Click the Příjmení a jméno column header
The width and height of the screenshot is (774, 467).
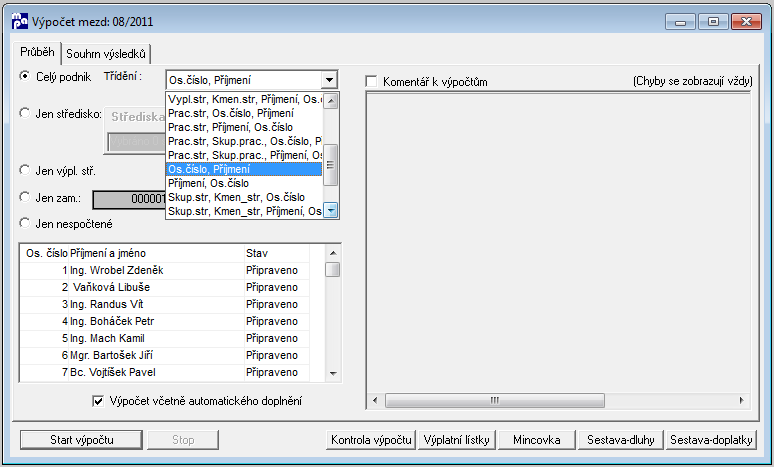tap(156, 253)
